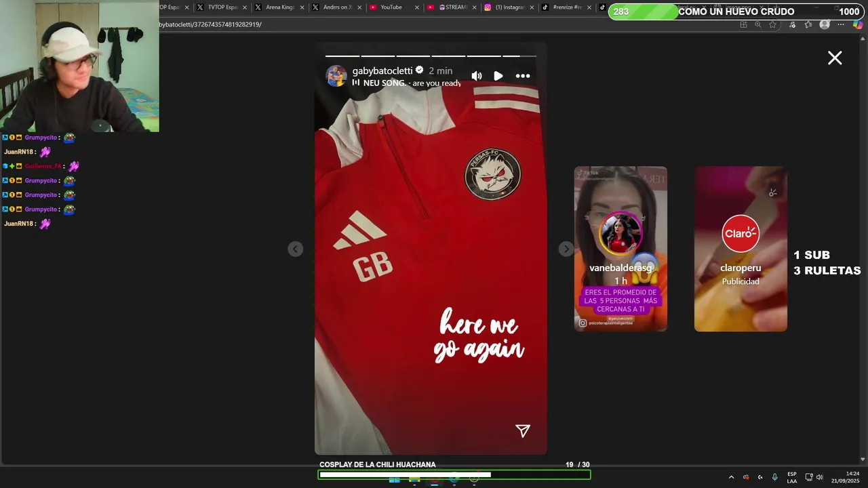Image resolution: width=868 pixels, height=488 pixels.
Task: Open the vanebalderasg story preview
Action: point(620,249)
